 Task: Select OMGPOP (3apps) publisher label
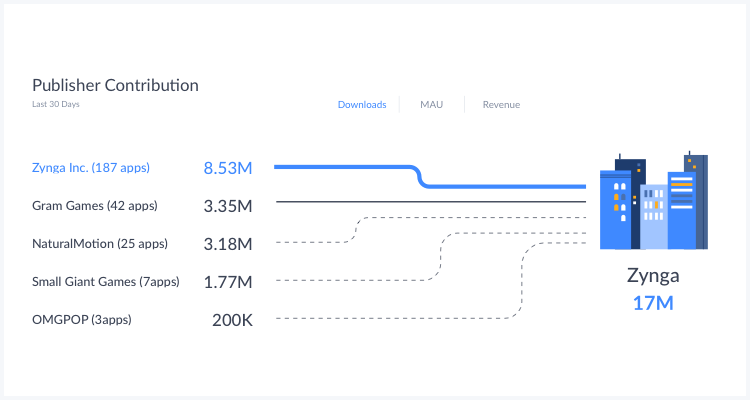pos(82,320)
